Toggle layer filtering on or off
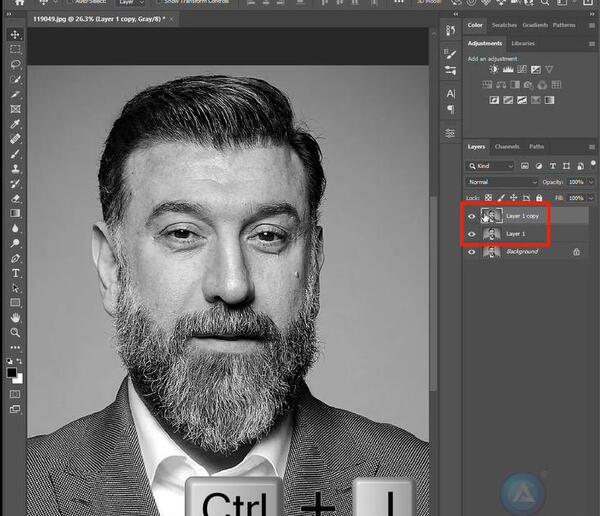 pyautogui.click(x=593, y=163)
